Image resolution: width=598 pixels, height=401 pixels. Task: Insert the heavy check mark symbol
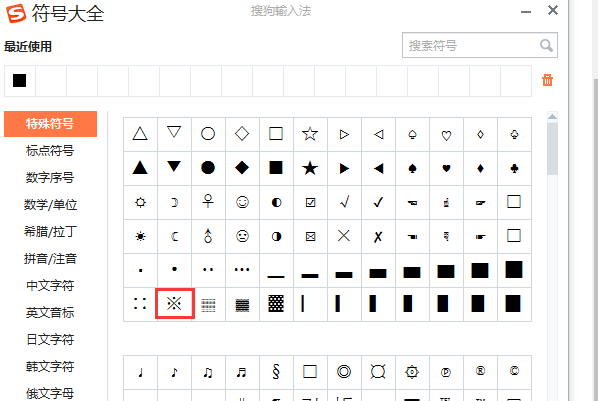click(x=378, y=202)
